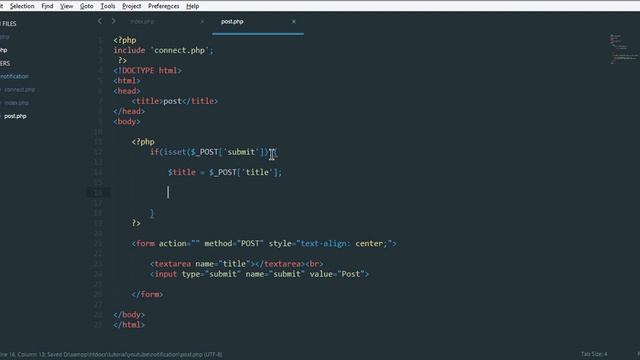Click the <form action="" method="POST"> line
The height and width of the screenshot is (360, 640).
click(x=264, y=244)
